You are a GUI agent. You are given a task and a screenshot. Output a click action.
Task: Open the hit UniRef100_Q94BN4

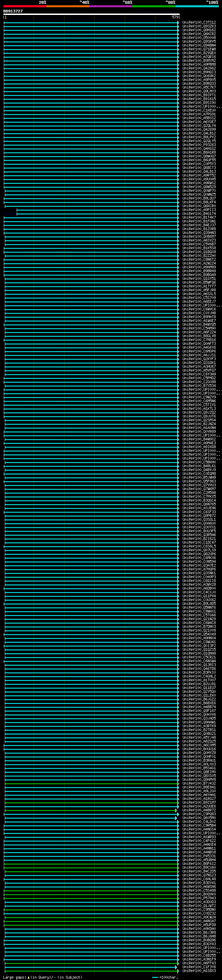[x=199, y=45]
